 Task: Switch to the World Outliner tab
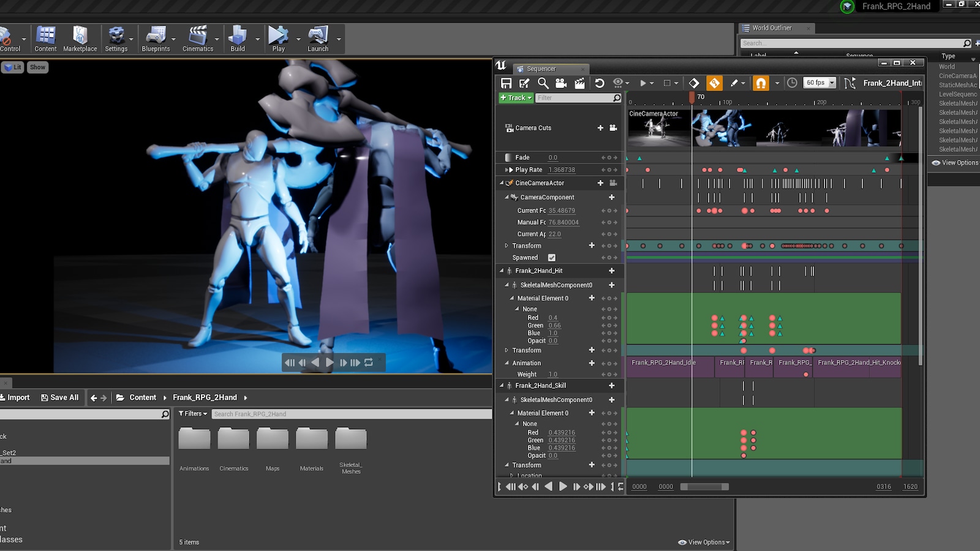(x=772, y=28)
